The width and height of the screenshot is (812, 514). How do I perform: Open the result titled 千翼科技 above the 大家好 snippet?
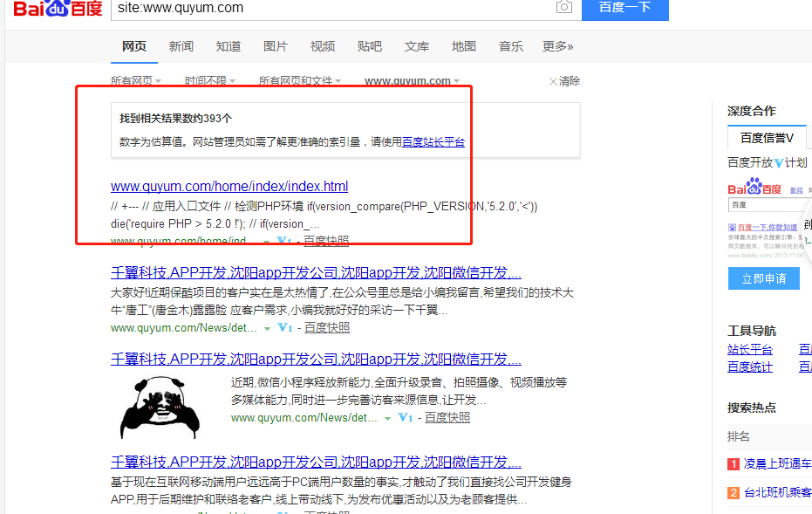coord(316,272)
